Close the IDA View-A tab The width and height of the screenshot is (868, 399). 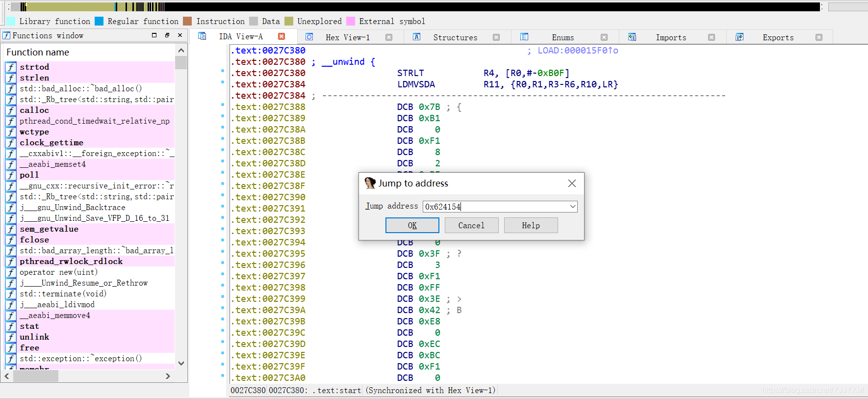pos(281,36)
